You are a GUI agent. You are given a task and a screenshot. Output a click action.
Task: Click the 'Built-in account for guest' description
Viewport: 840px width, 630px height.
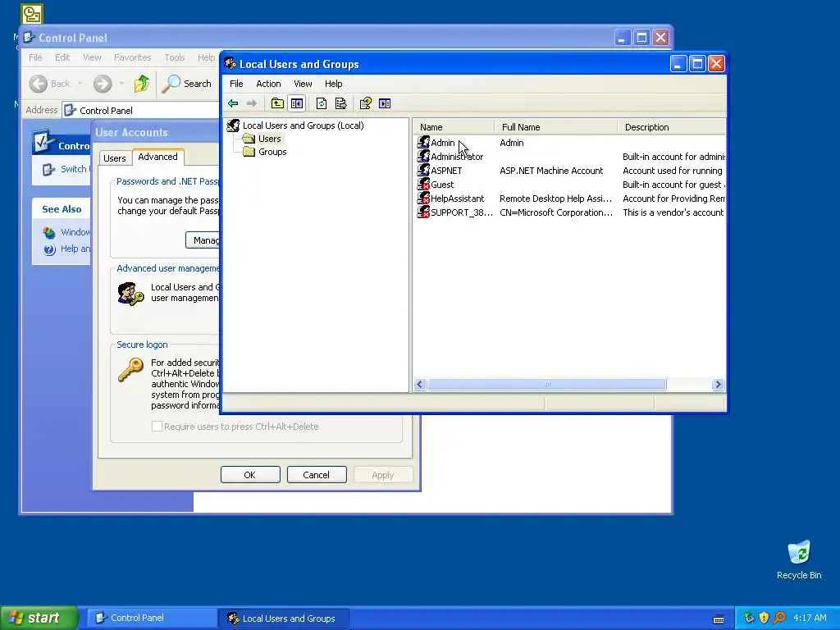[x=673, y=185]
